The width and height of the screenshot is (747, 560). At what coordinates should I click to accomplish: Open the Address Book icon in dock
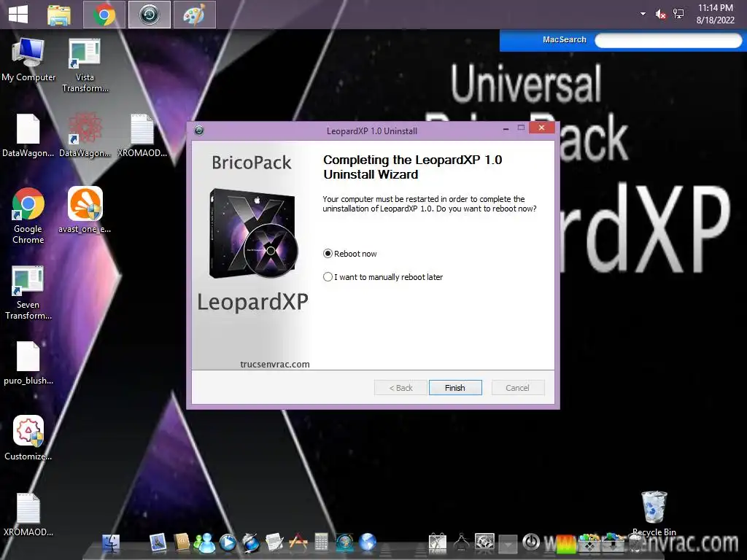coord(182,542)
